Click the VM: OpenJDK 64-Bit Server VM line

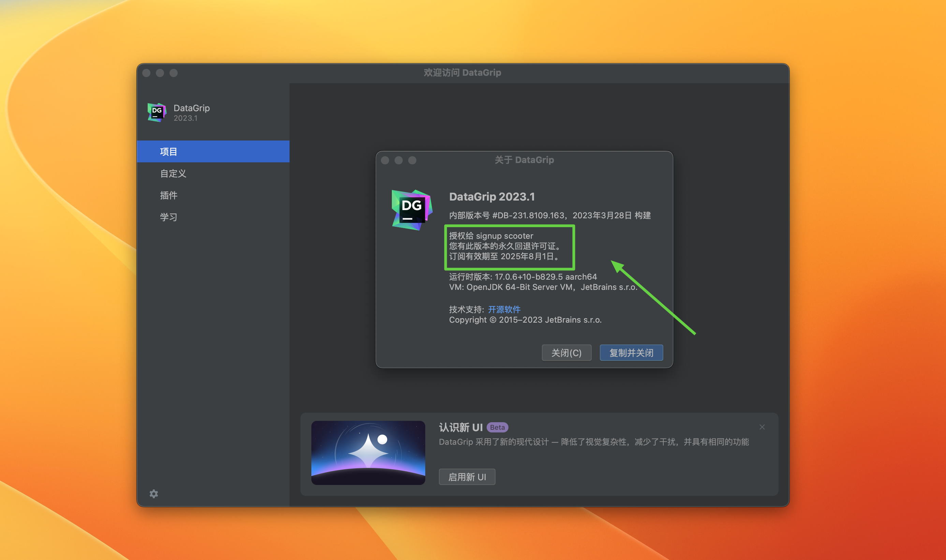point(543,287)
